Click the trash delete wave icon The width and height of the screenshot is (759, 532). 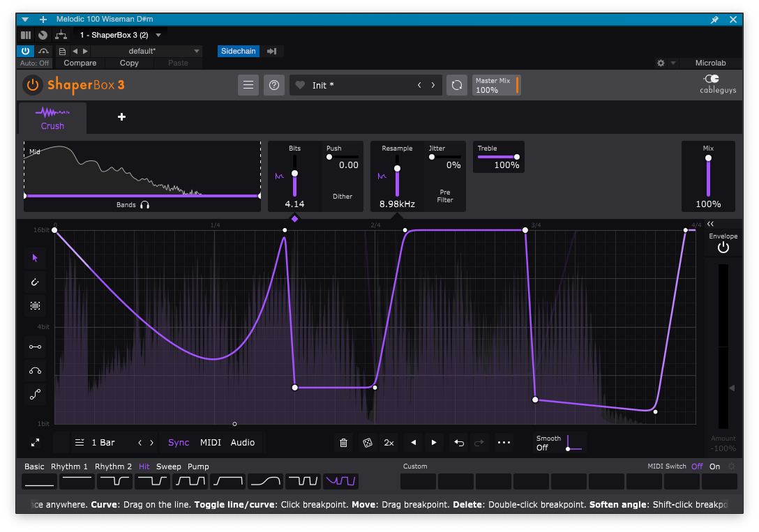(x=343, y=443)
